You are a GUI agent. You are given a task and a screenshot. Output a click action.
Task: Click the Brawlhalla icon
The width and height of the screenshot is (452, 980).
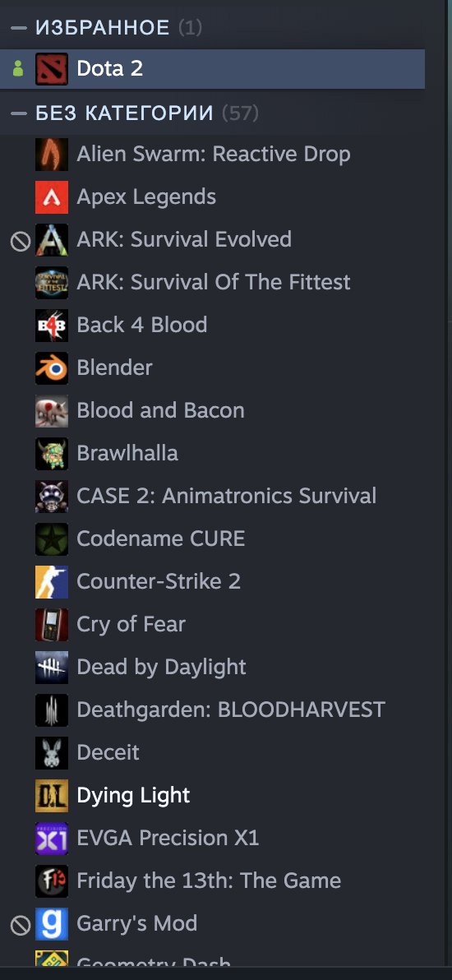tap(52, 453)
